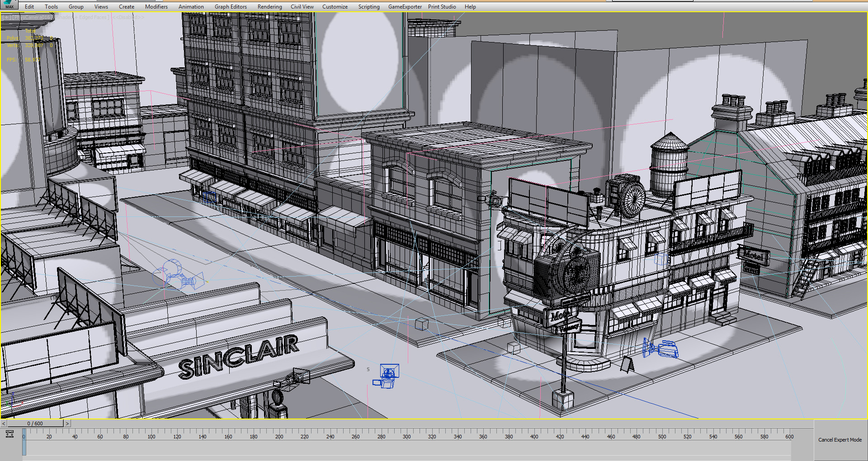Image resolution: width=868 pixels, height=461 pixels.
Task: Open the Civil View menu
Action: pos(302,6)
